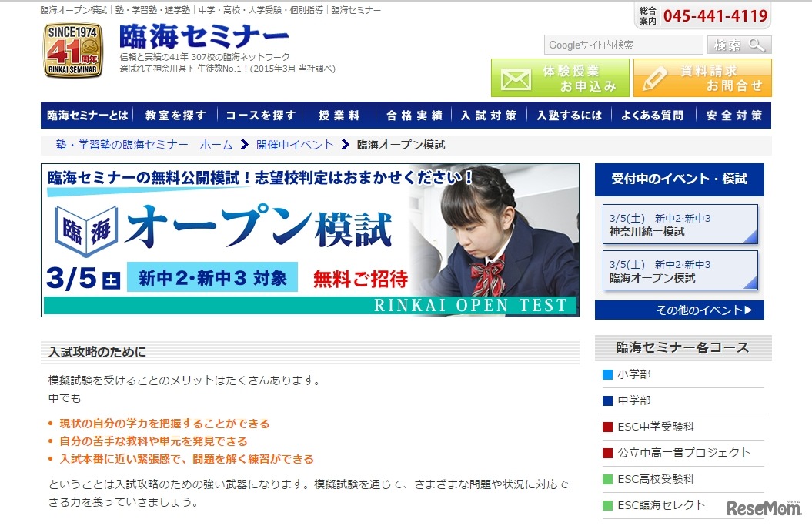Click bullet text 現状の自分の学力を把握することができる
The image size is (812, 526).
(x=165, y=424)
